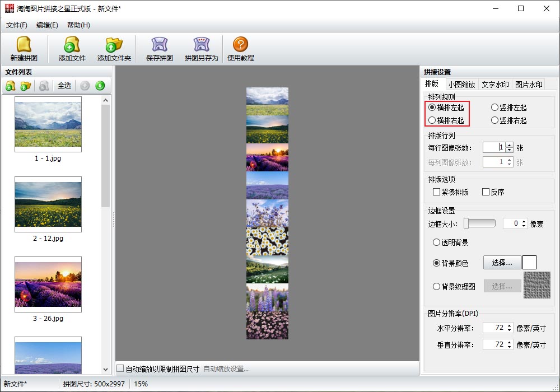Image resolution: width=560 pixels, height=392 pixels.
Task: Click 拼图尺寸: 500x2997 in status bar
Action: pos(94,384)
